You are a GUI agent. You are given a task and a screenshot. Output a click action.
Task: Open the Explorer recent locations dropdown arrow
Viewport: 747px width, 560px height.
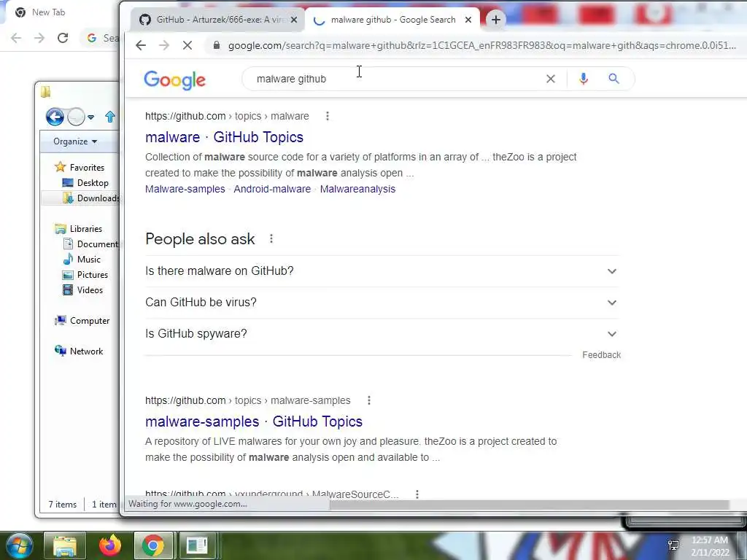[x=90, y=117]
